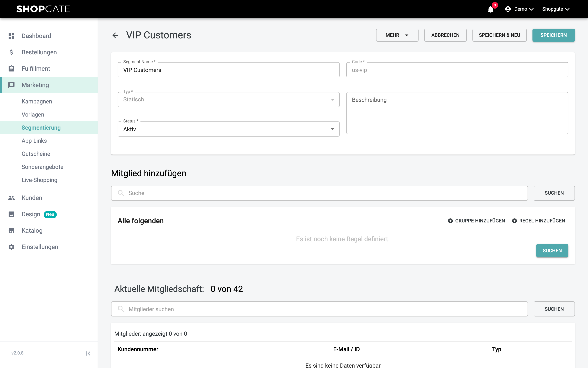Open the Shopgate merchant dropdown
588x368 pixels.
pyautogui.click(x=556, y=9)
